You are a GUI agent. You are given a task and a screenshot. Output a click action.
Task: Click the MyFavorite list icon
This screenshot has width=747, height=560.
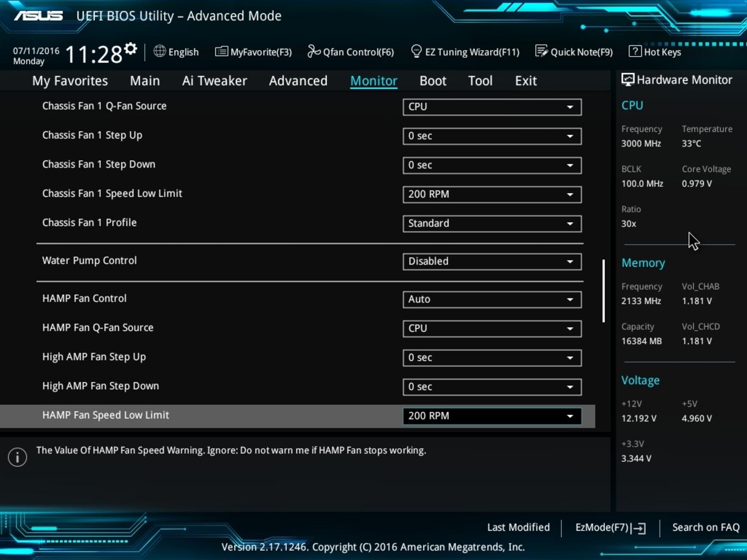pos(221,52)
